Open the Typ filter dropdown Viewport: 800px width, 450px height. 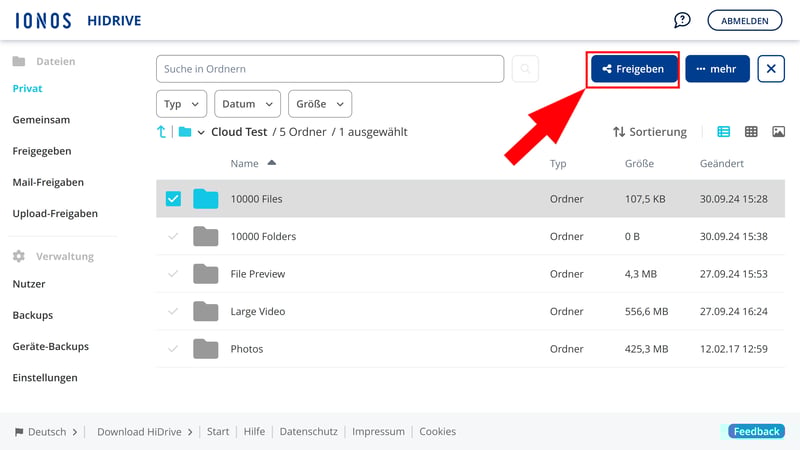(x=182, y=104)
